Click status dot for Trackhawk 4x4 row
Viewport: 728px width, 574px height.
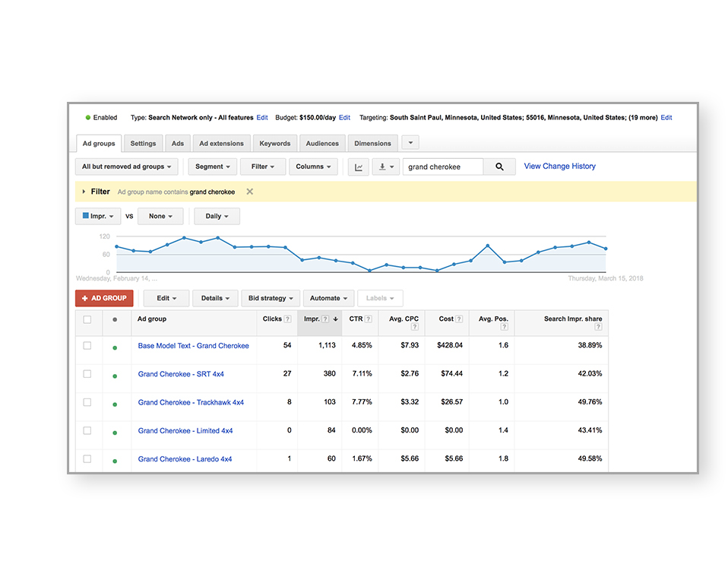(115, 404)
